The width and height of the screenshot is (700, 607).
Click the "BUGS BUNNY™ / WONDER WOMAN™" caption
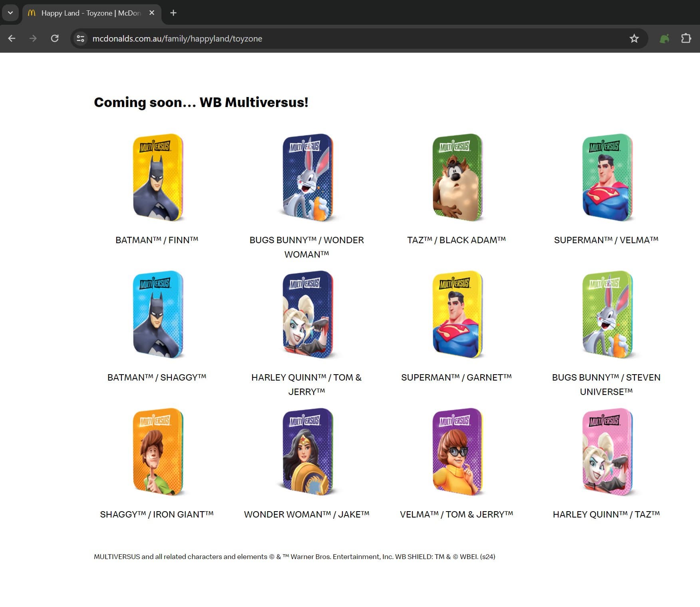pos(307,247)
